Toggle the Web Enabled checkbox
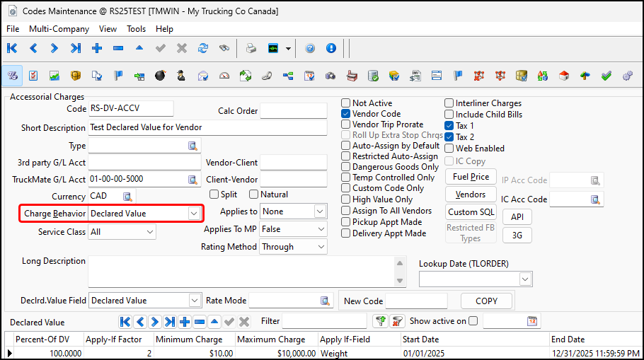The width and height of the screenshot is (644, 360). tap(449, 149)
